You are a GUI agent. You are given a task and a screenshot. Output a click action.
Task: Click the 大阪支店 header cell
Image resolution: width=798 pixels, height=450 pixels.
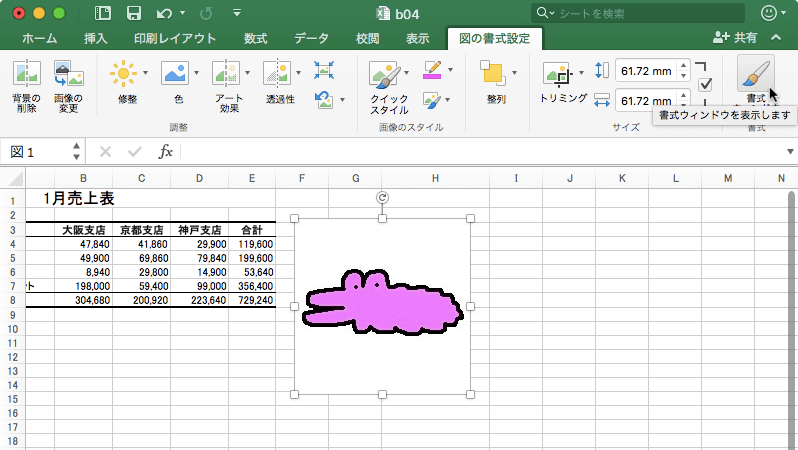pos(83,230)
